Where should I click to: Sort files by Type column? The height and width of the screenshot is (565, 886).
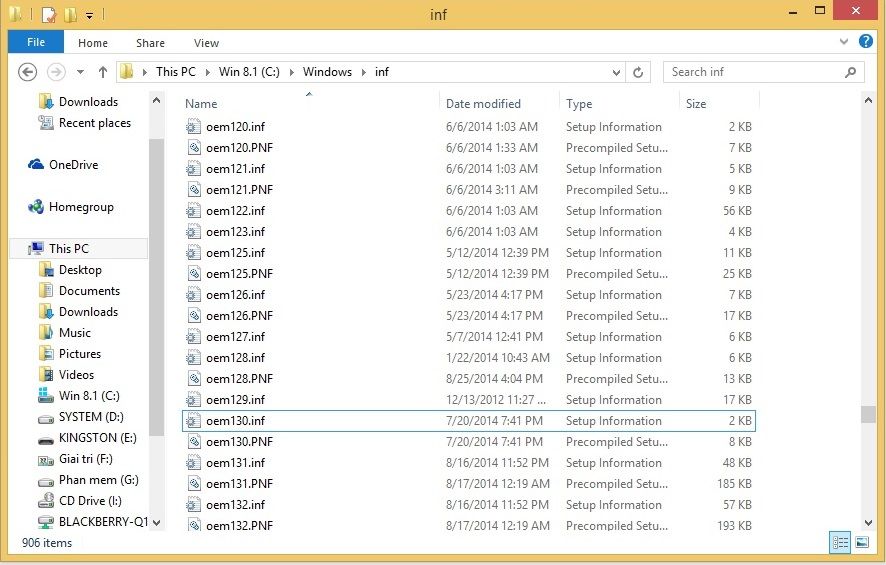tap(579, 104)
